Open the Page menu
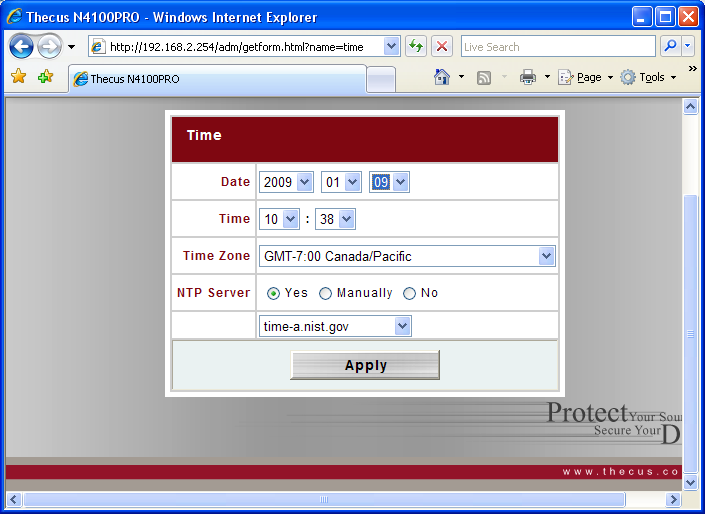This screenshot has width=705, height=514. point(588,77)
